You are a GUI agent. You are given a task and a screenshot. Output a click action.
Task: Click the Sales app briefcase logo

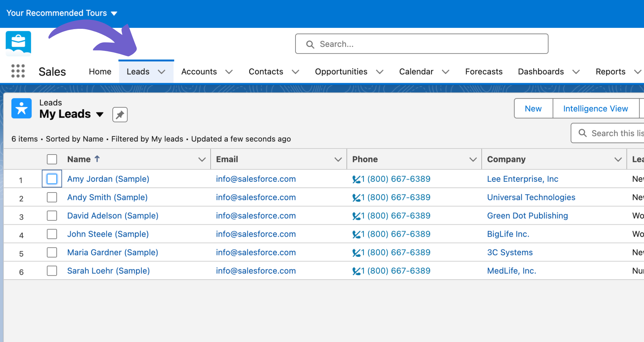(x=18, y=43)
